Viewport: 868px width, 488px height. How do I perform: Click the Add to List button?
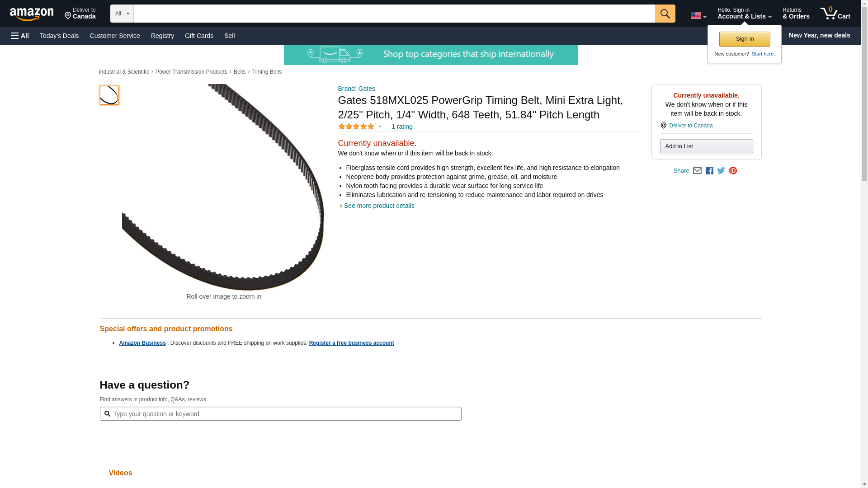tap(706, 146)
